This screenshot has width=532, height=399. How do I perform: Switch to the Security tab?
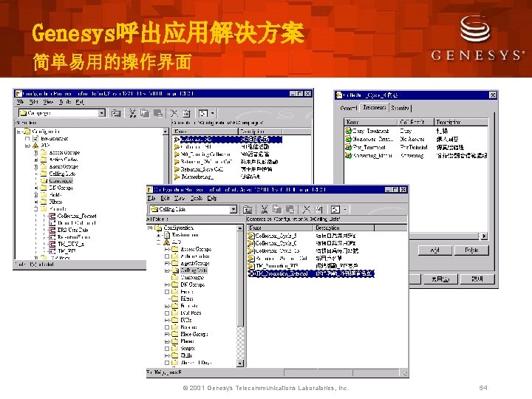click(400, 108)
